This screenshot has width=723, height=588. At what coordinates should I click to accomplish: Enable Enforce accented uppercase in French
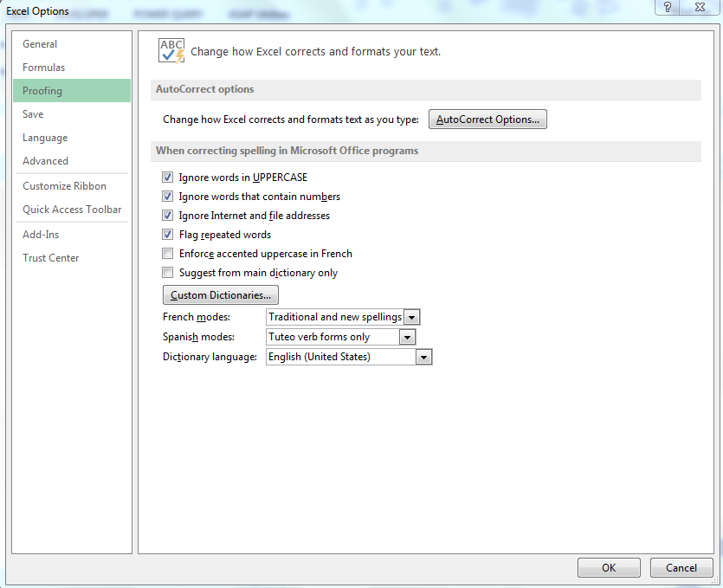click(x=168, y=254)
